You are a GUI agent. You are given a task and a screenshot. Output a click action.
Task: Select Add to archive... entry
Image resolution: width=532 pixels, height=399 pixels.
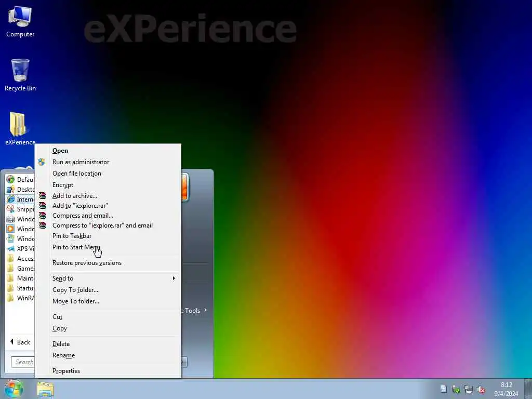coord(75,196)
